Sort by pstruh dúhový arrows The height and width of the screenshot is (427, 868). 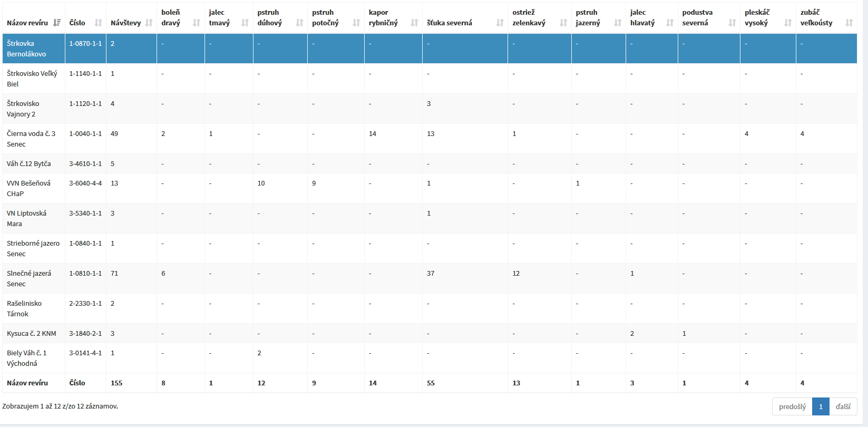tap(299, 23)
